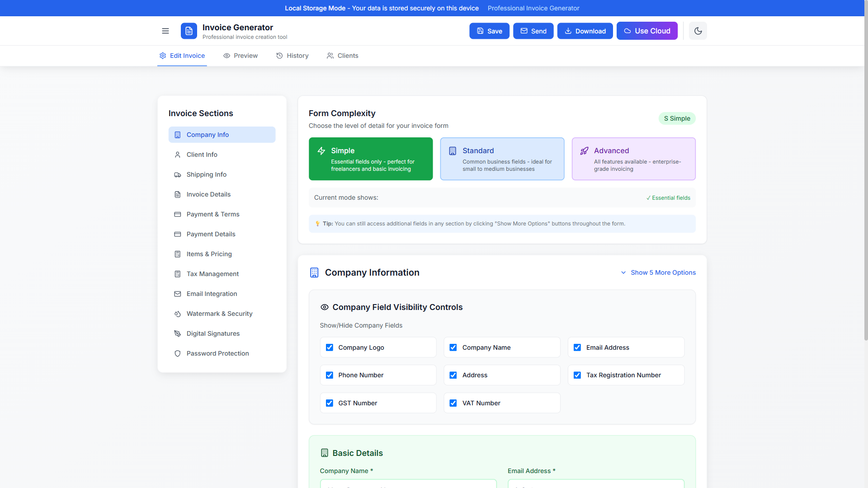Select the Standard form complexity card
Image resolution: width=868 pixels, height=488 pixels.
(x=502, y=159)
